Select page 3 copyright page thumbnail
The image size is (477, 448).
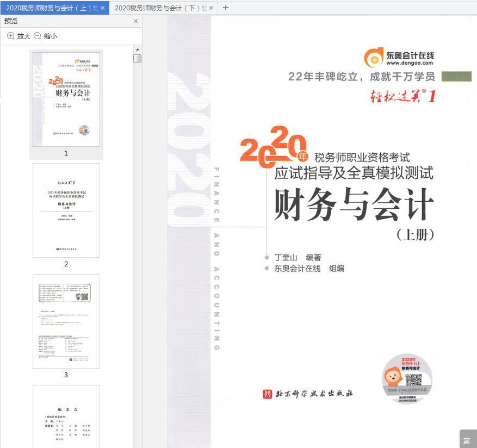click(66, 321)
